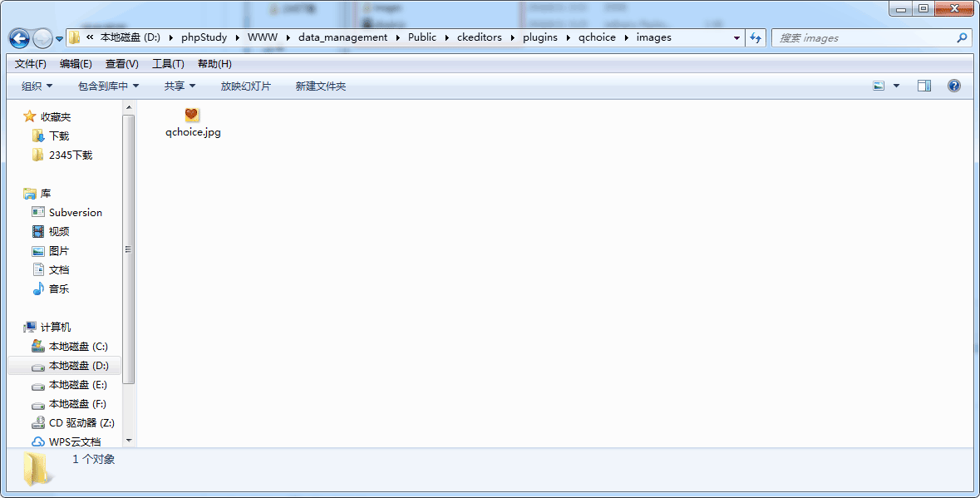The image size is (980, 498).
Task: Expand the view options dropdown arrow
Action: point(896,86)
